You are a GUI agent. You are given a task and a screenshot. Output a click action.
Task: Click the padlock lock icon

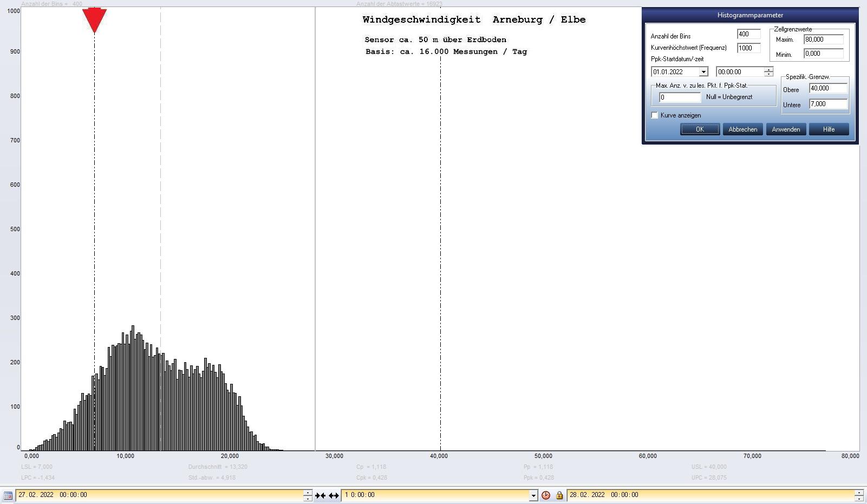click(559, 495)
